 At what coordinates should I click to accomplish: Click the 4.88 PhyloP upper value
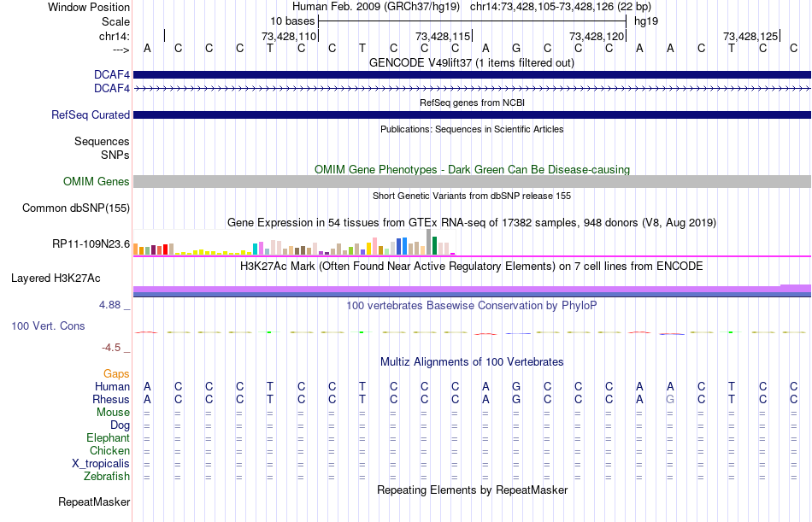[x=110, y=305]
